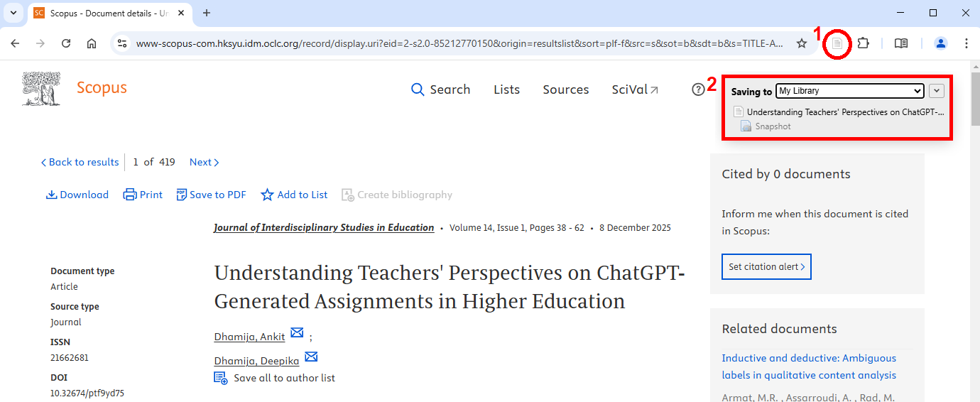Click the Chrome profile avatar icon
This screenshot has height=402, width=980.
[941, 43]
